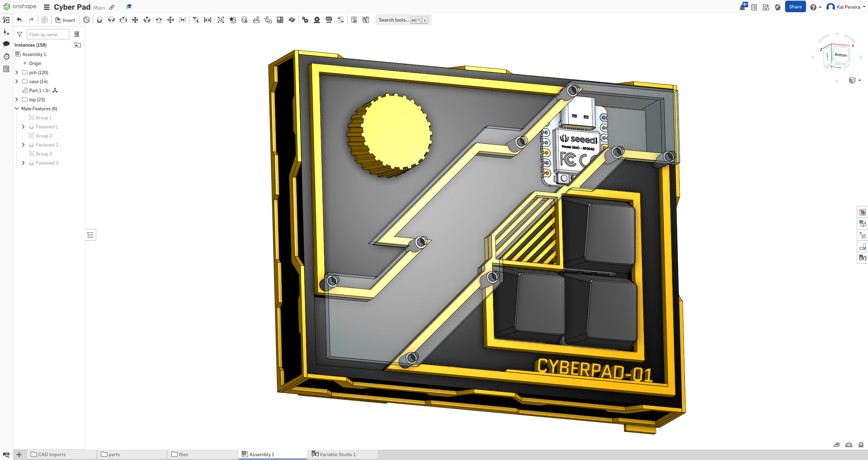Open the document hamburger menu
Viewport: 868px width, 460px height.
pyautogui.click(x=46, y=7)
